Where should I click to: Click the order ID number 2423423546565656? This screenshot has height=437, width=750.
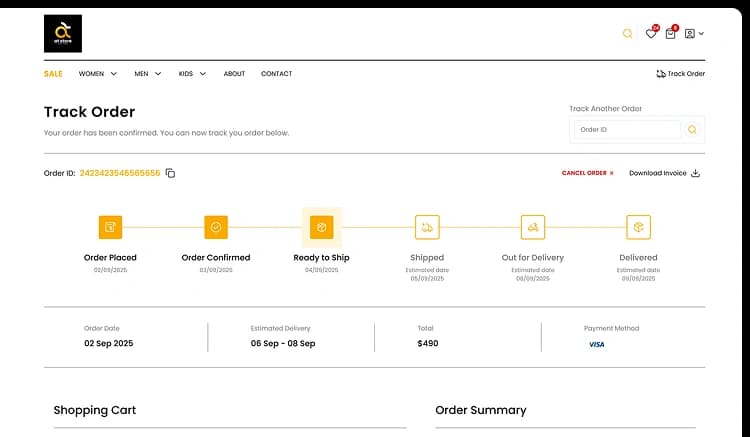pyautogui.click(x=120, y=173)
